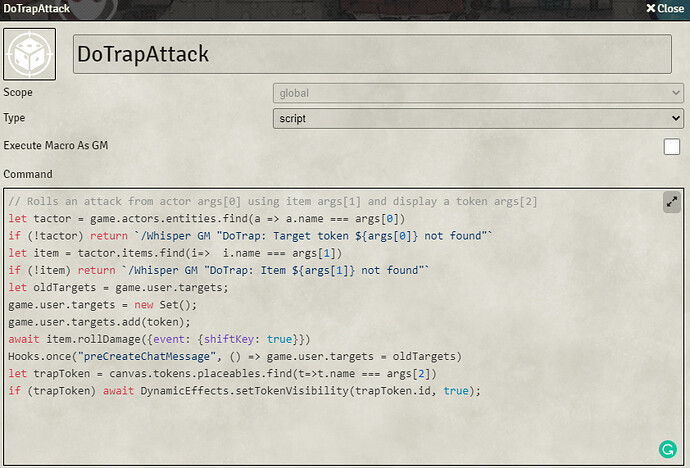Click the line with 'Target token ${args[0]} not found'
Screen dimensions: 690x468
[x=250, y=236]
